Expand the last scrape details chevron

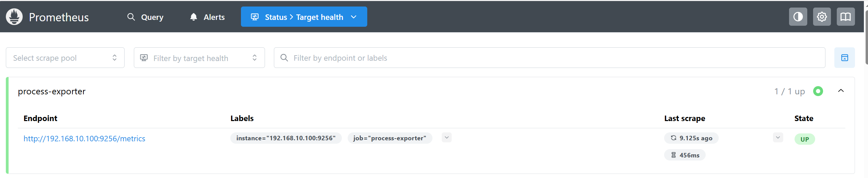(x=778, y=138)
